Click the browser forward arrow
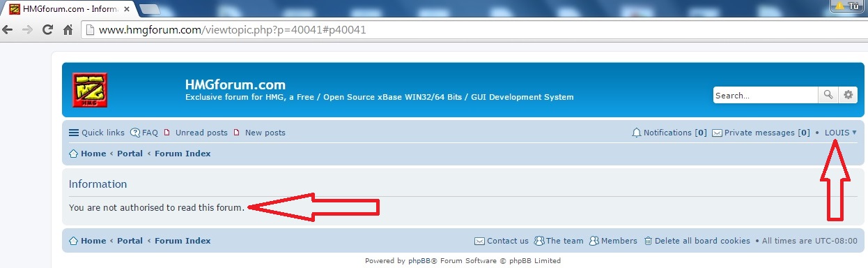The image size is (868, 268). coord(28,30)
